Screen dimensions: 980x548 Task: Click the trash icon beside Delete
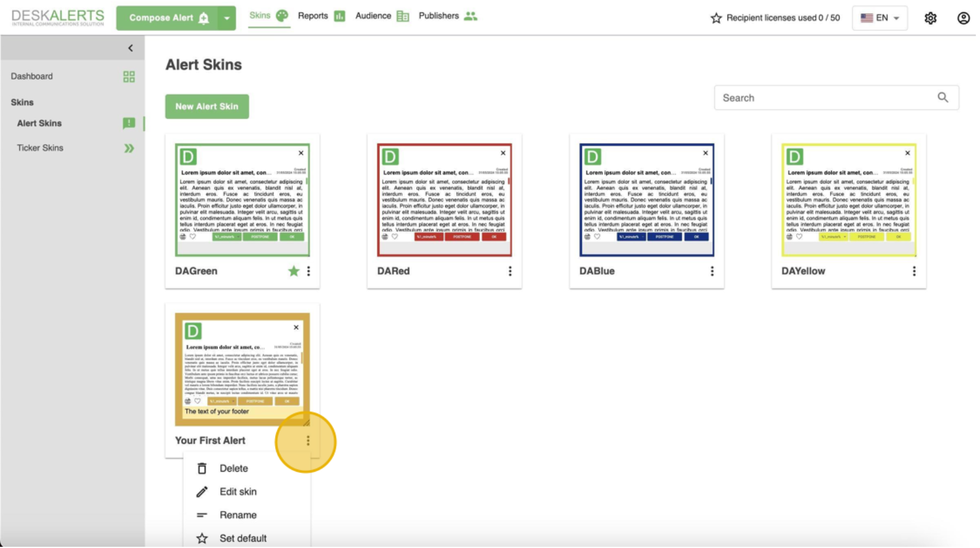[x=202, y=469]
